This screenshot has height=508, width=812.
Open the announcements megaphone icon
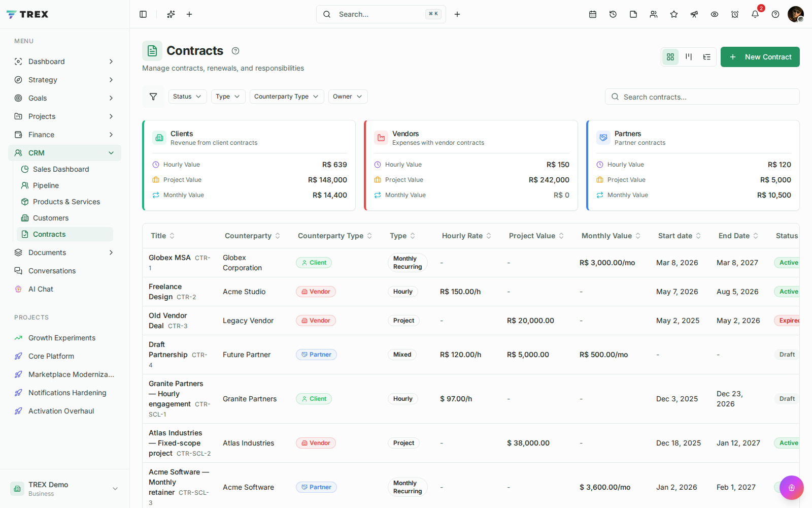[x=694, y=14]
